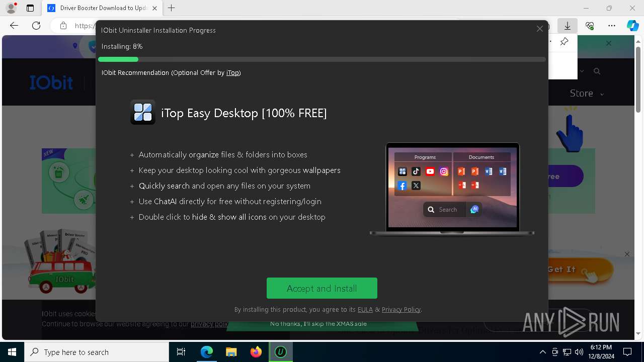Click the laptop preview image
The width and height of the screenshot is (644, 362).
click(452, 189)
